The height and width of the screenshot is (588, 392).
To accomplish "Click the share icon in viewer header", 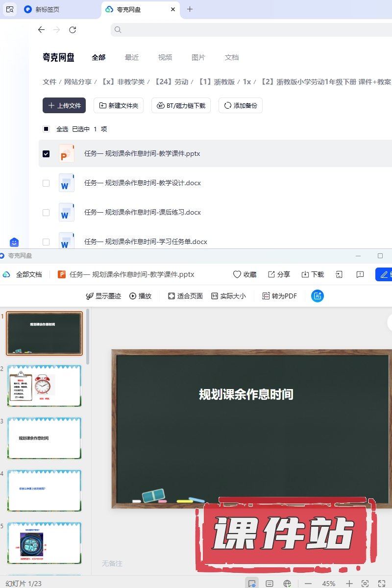I will pos(271,274).
